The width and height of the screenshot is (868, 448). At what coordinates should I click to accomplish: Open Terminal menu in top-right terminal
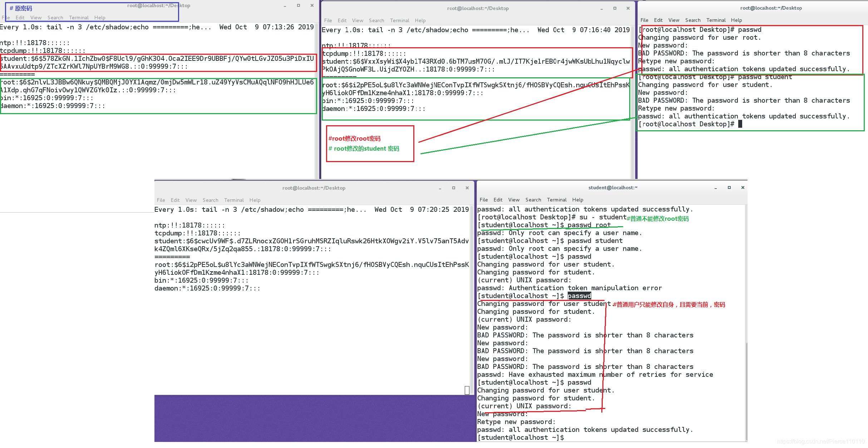tap(716, 20)
